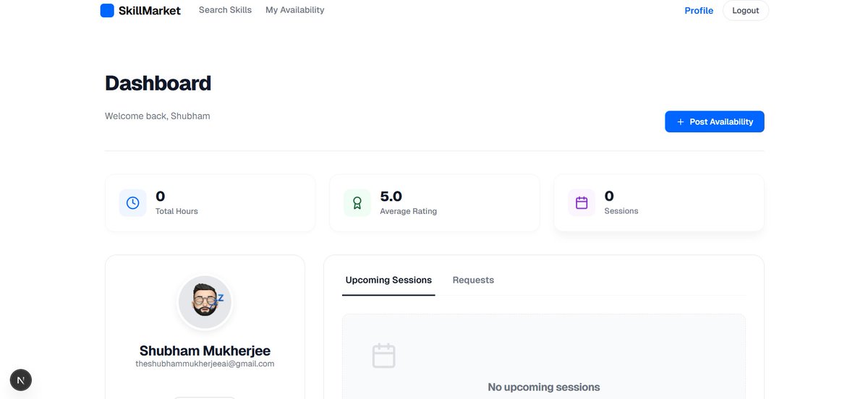Click the No upcoming sessions message

click(x=544, y=387)
